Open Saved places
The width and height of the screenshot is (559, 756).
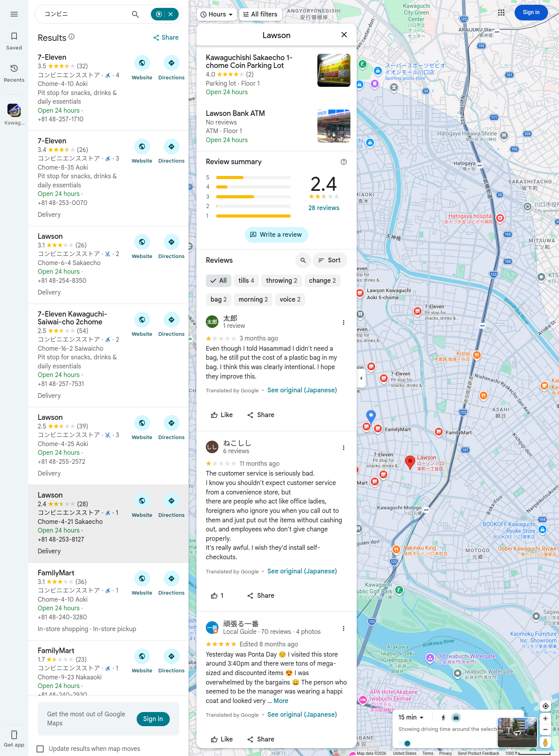tap(14, 41)
